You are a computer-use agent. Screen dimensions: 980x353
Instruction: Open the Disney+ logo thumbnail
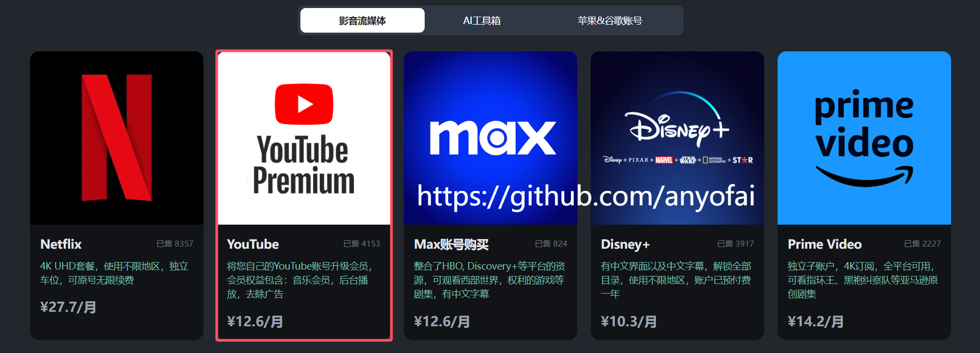point(677,138)
